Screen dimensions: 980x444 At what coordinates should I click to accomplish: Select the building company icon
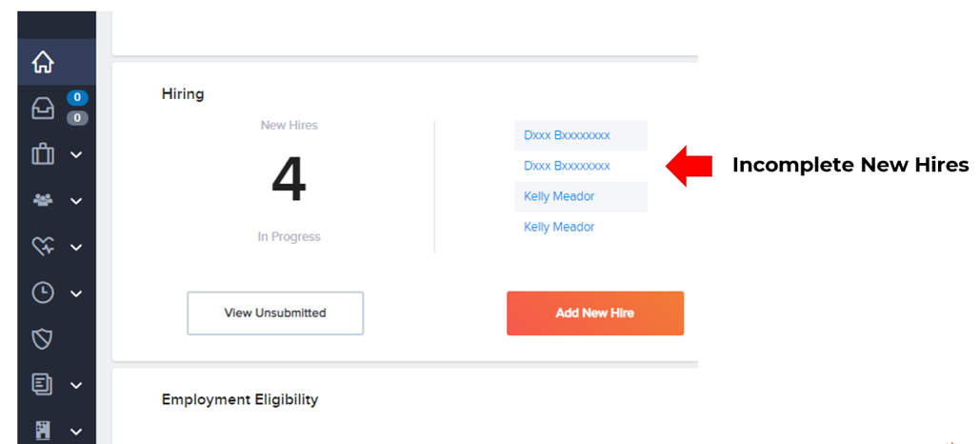(x=43, y=431)
